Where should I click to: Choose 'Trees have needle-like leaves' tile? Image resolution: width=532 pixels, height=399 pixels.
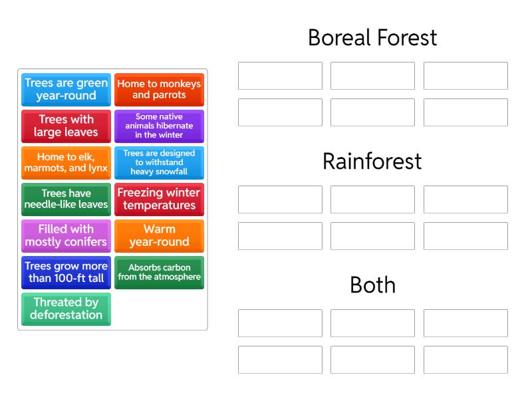pyautogui.click(x=66, y=199)
